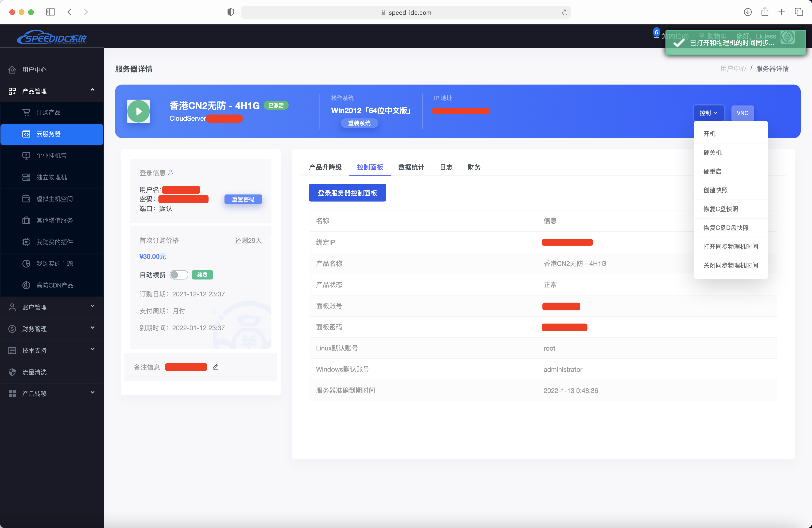Select 打开同步物理机时间 menu entry
This screenshot has width=812, height=528.
coord(731,246)
